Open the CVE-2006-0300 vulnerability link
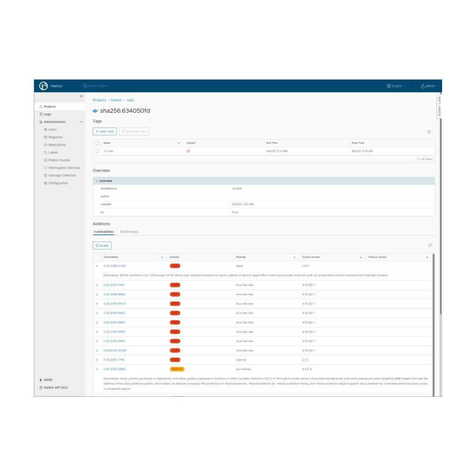Image resolution: width=476 pixels, height=476 pixels. (x=115, y=266)
